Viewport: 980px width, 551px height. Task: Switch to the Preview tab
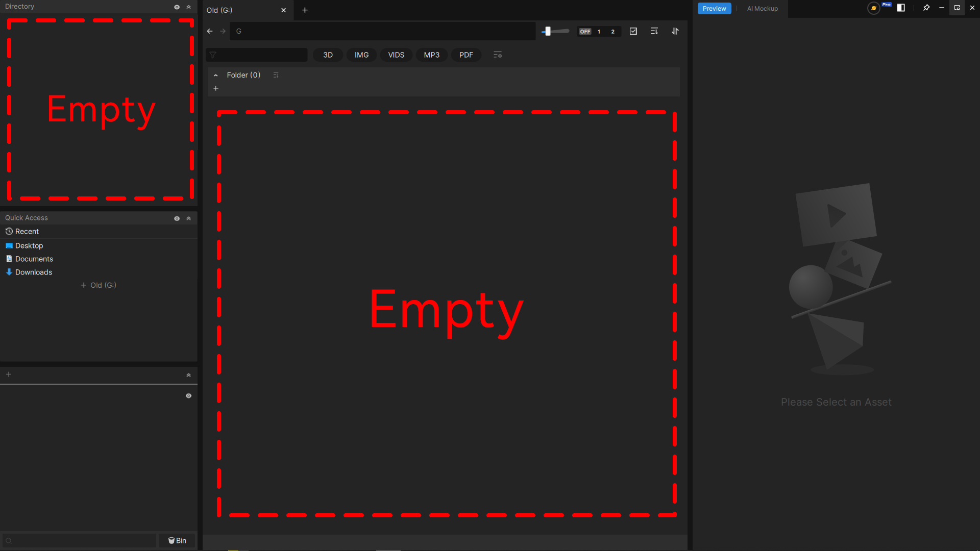714,9
